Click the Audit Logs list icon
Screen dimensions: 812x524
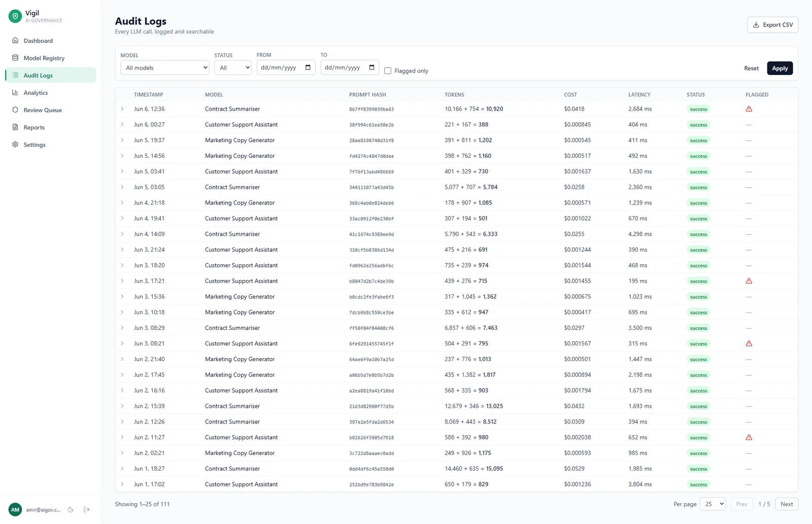coord(15,75)
